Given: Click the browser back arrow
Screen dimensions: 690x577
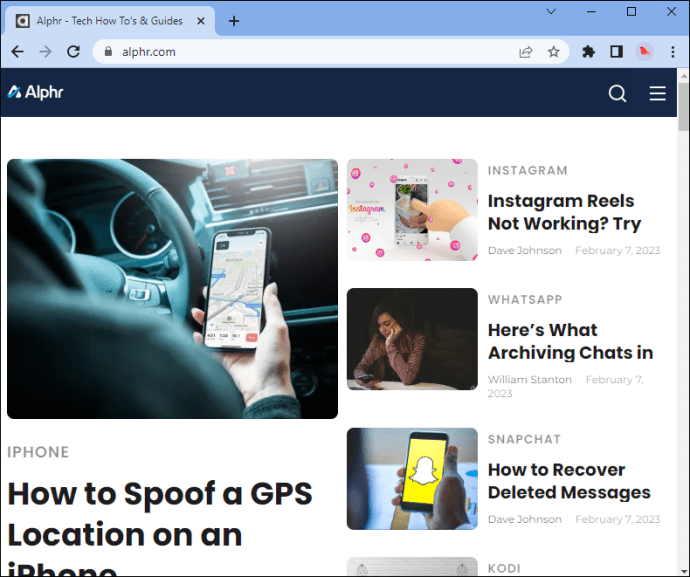Looking at the screenshot, I should pyautogui.click(x=18, y=52).
